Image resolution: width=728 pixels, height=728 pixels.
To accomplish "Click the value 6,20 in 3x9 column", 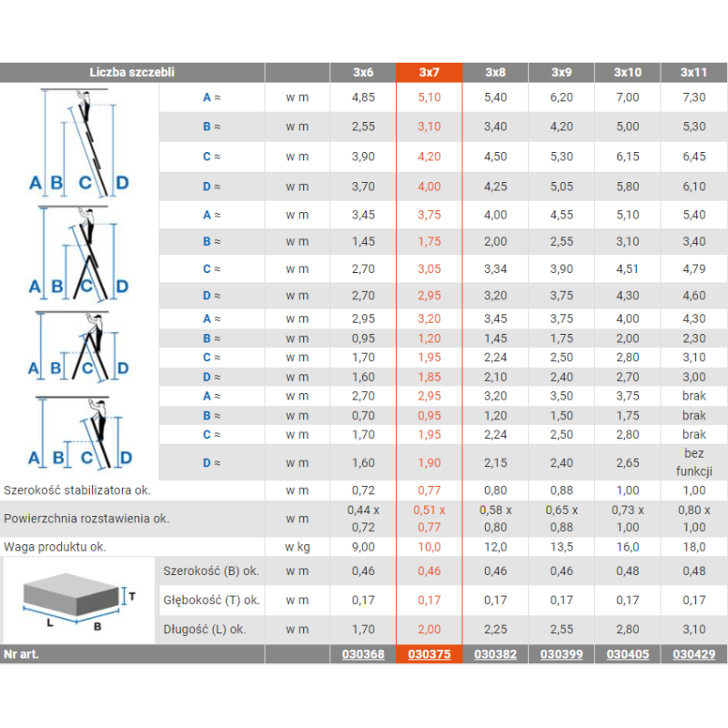I will (561, 97).
